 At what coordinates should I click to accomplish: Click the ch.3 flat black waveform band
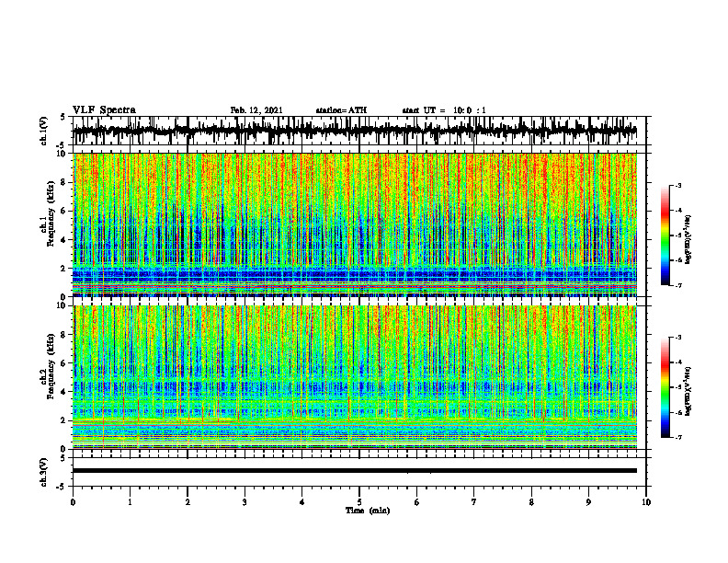coord(355,471)
